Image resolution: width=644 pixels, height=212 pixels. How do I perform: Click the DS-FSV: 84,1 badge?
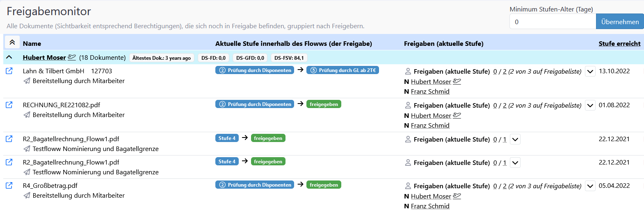(289, 58)
